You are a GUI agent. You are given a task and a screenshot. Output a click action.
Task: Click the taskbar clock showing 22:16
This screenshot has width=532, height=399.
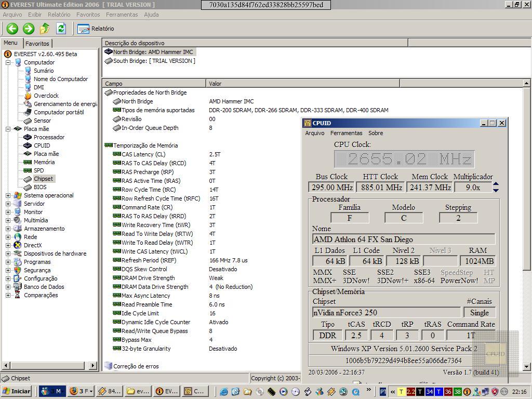[520, 392]
